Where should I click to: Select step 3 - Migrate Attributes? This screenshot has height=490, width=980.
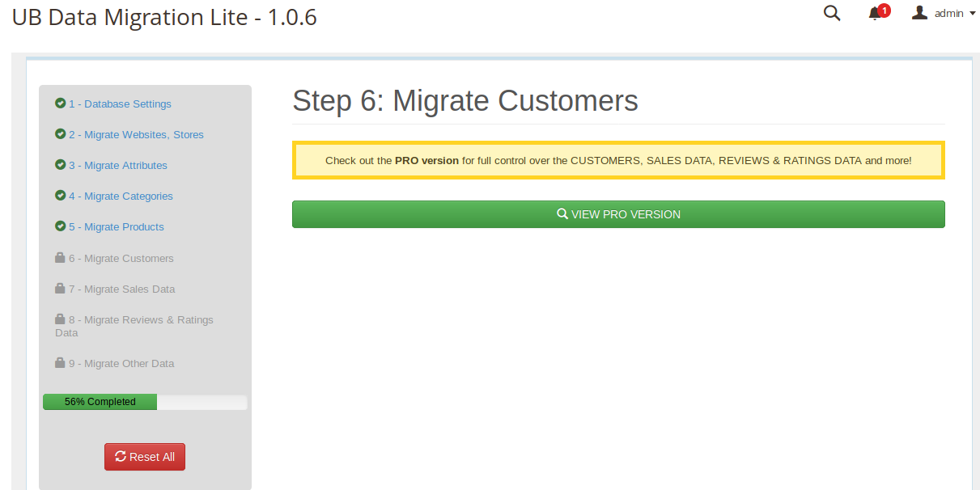tap(118, 165)
